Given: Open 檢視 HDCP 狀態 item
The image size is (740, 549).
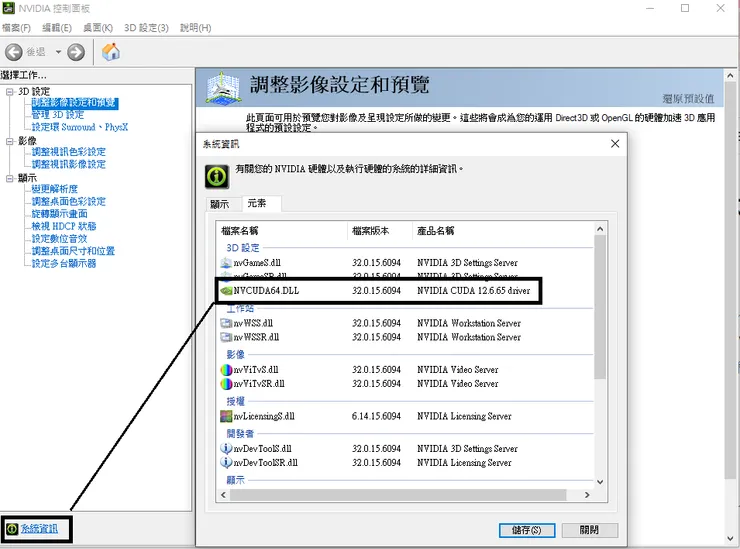Looking at the screenshot, I should 64,227.
